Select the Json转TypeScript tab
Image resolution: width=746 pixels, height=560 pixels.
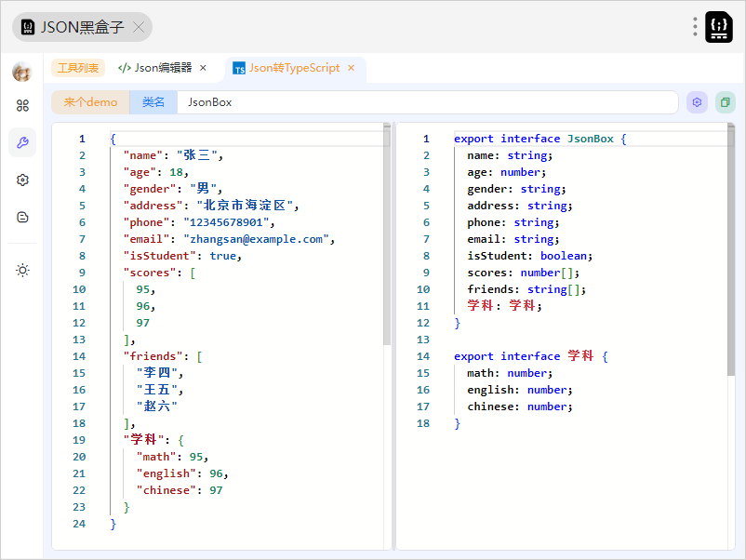click(x=287, y=68)
